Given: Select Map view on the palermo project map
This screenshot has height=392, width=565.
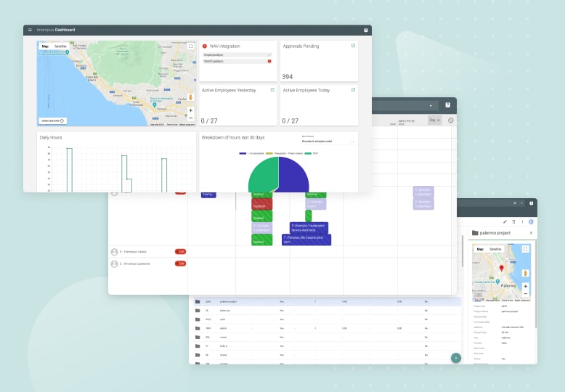Looking at the screenshot, I should [479, 249].
